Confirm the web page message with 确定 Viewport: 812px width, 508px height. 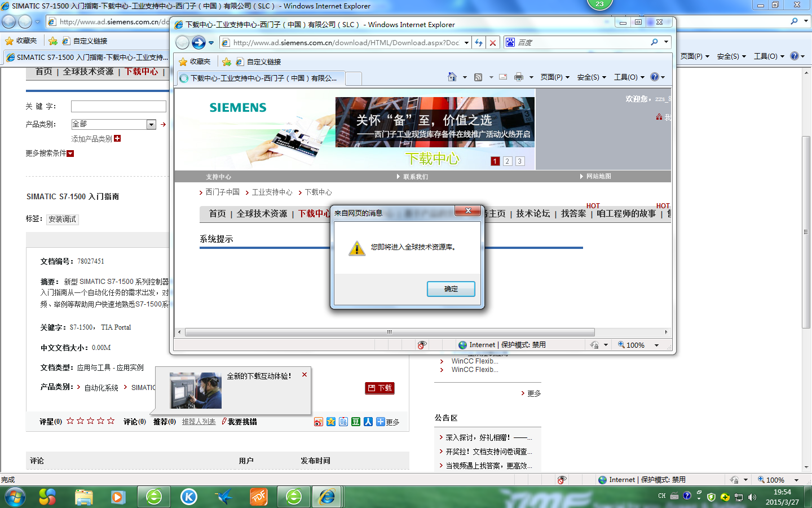[x=451, y=289]
